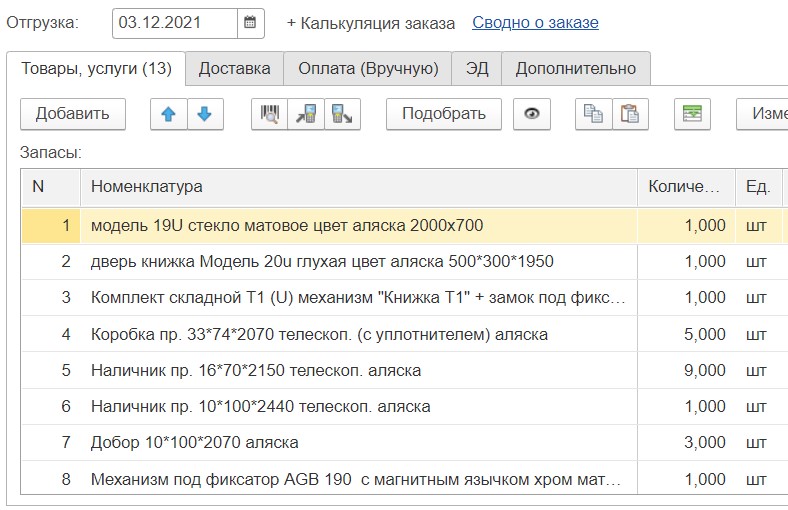
Task: Copy rows with the copy icon
Action: (593, 114)
